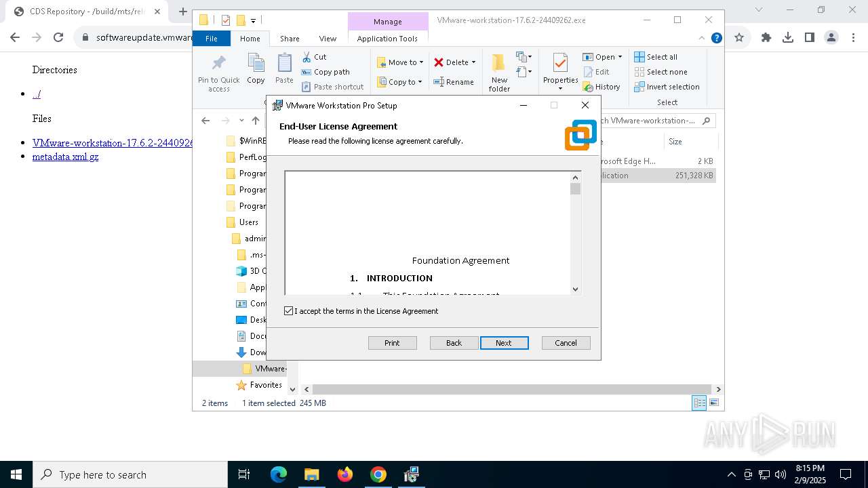Click Copy path in Clipboard group
868x488 pixels.
(325, 72)
